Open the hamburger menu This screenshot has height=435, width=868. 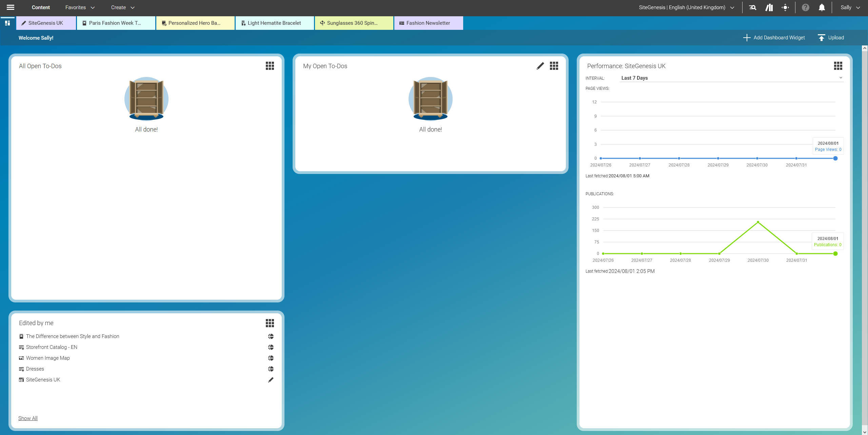10,7
